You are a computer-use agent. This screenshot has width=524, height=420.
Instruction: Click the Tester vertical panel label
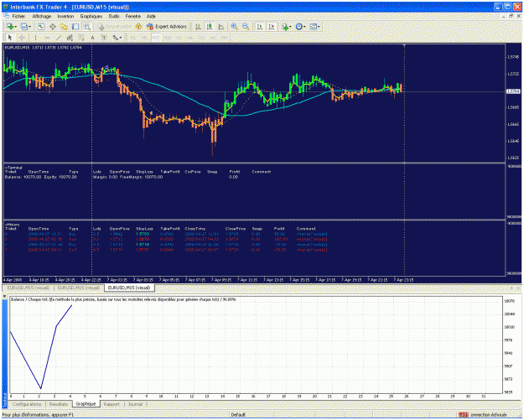click(x=5, y=400)
